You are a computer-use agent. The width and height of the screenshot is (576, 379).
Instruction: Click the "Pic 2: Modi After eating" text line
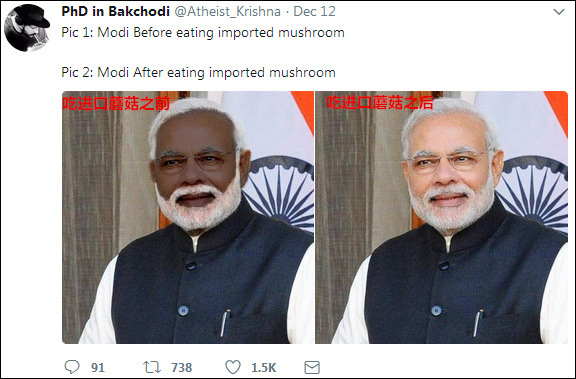point(198,72)
